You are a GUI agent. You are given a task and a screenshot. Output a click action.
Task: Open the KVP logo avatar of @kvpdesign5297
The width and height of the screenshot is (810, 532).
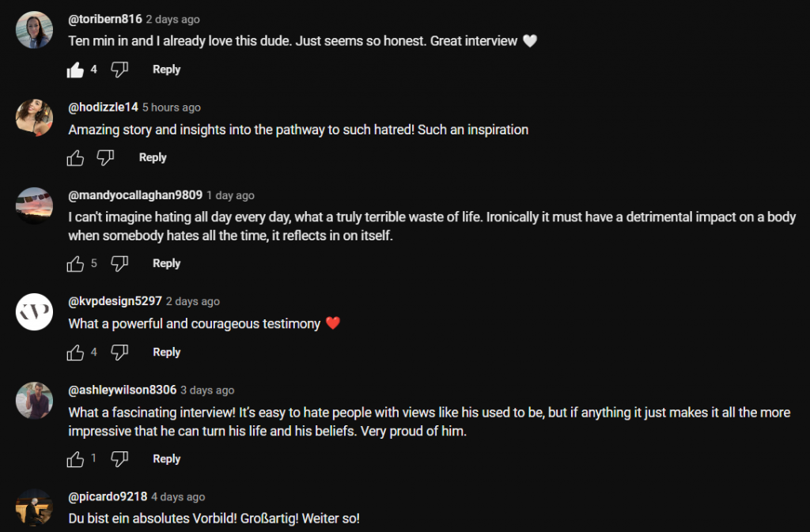[x=34, y=313]
